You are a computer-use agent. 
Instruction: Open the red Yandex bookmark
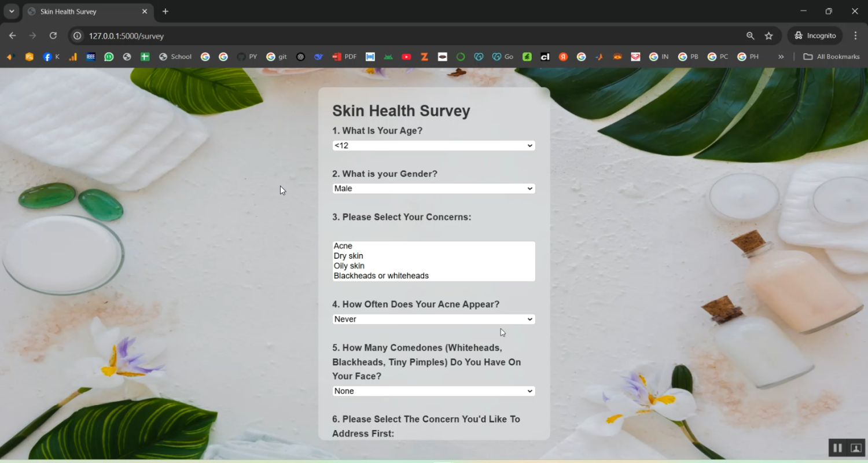coord(563,57)
